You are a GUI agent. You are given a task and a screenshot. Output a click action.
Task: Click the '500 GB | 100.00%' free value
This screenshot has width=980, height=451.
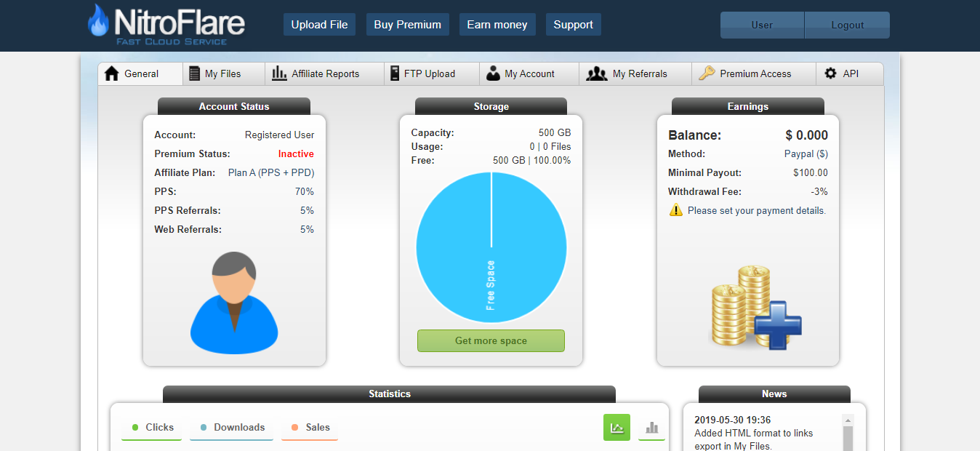point(532,161)
